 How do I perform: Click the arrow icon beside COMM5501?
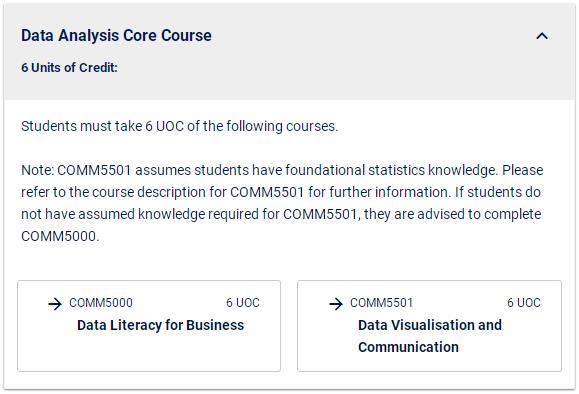click(336, 304)
